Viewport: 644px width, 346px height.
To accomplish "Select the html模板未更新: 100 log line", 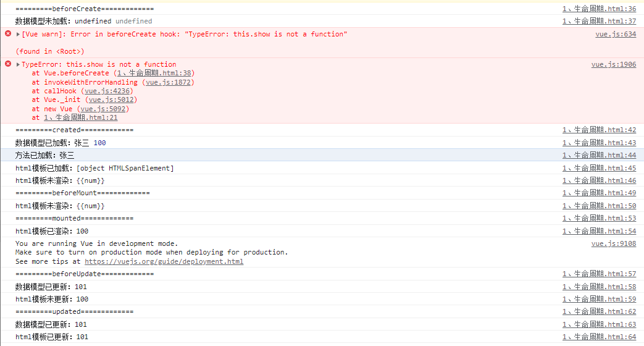I will pos(52,299).
